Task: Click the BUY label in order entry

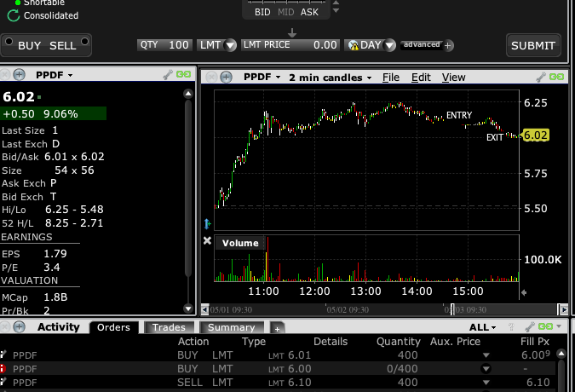Action: point(29,46)
